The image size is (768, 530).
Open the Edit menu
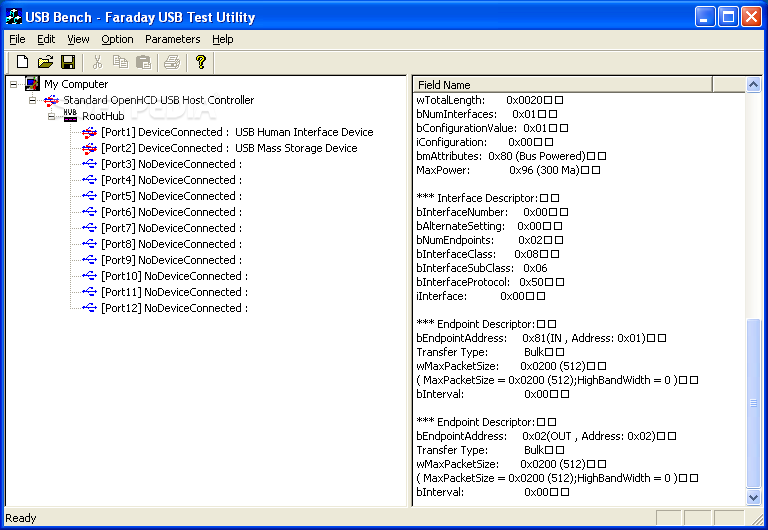46,39
